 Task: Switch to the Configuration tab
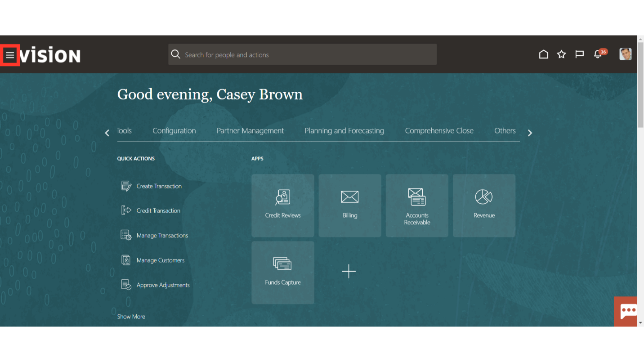click(174, 130)
